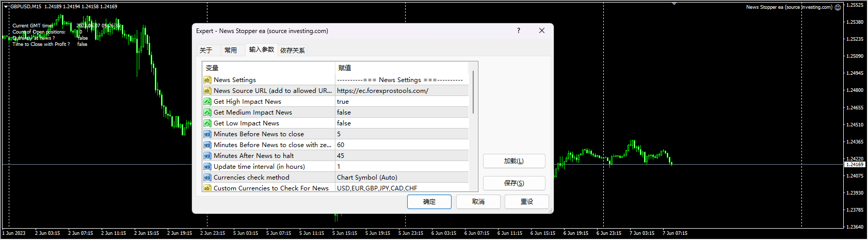Click the integer icon beside Minutes After News to halt
Viewport: 868px width, 240px height.
207,156
